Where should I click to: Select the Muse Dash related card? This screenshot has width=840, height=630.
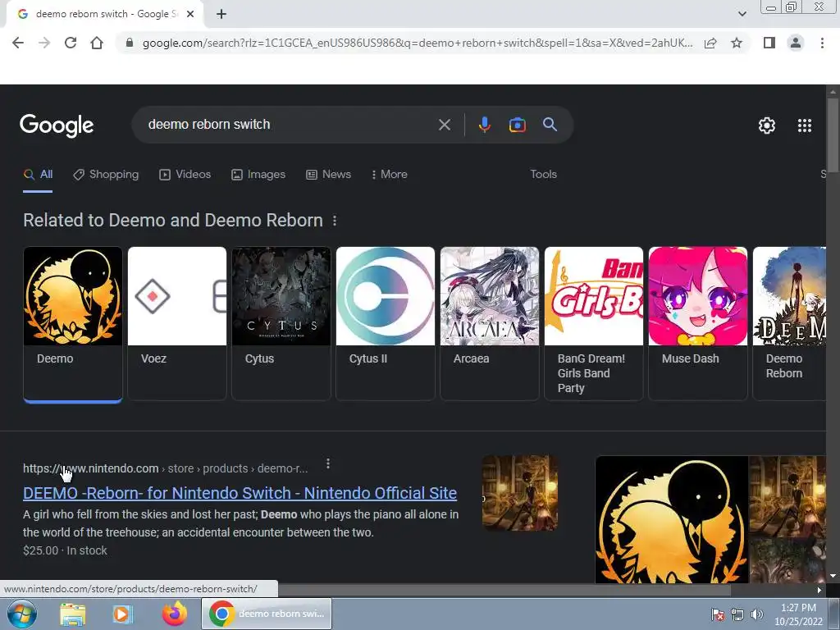698,323
